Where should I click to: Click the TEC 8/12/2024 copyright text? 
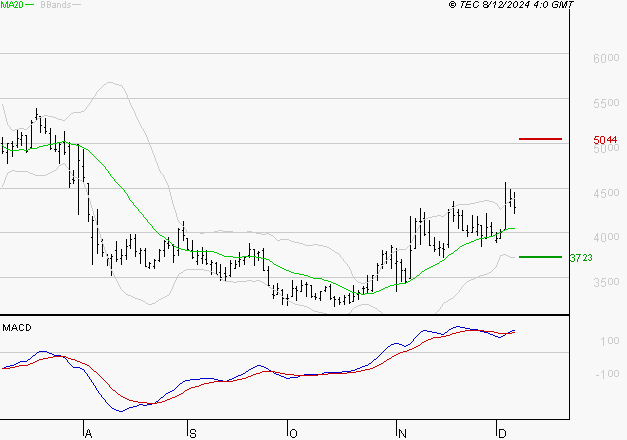pos(511,5)
